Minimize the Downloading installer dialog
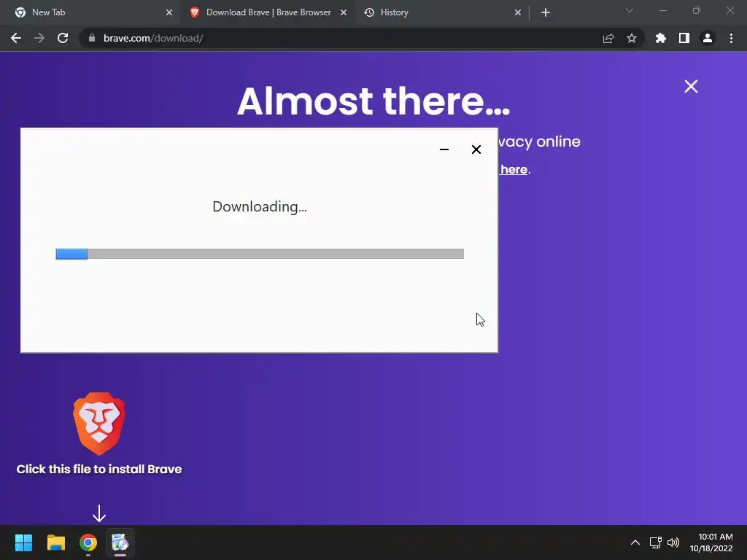The image size is (747, 560). [444, 149]
